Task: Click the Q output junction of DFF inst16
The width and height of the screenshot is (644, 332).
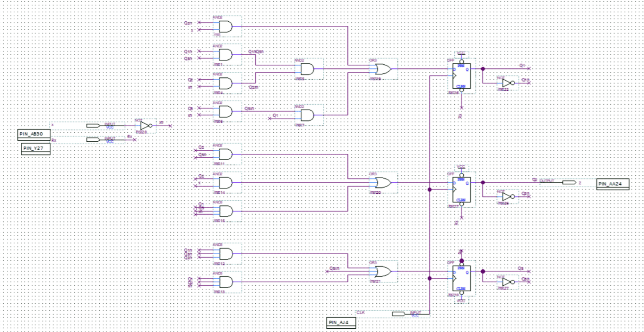Action: tap(483, 69)
